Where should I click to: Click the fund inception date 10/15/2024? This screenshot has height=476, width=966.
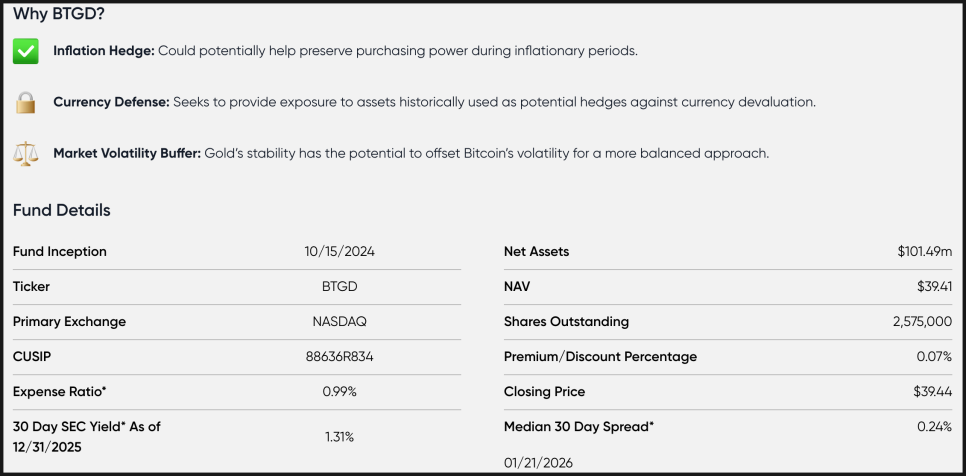(340, 252)
